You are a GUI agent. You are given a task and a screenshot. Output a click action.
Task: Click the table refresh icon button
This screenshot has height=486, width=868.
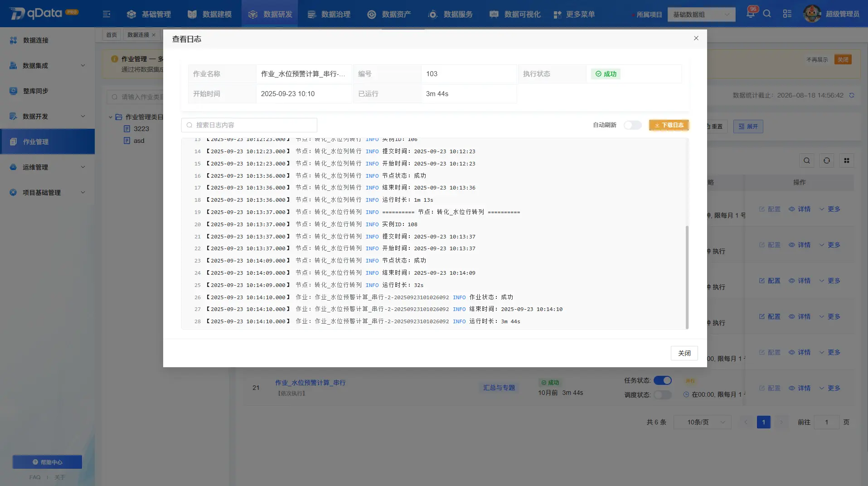click(x=827, y=160)
